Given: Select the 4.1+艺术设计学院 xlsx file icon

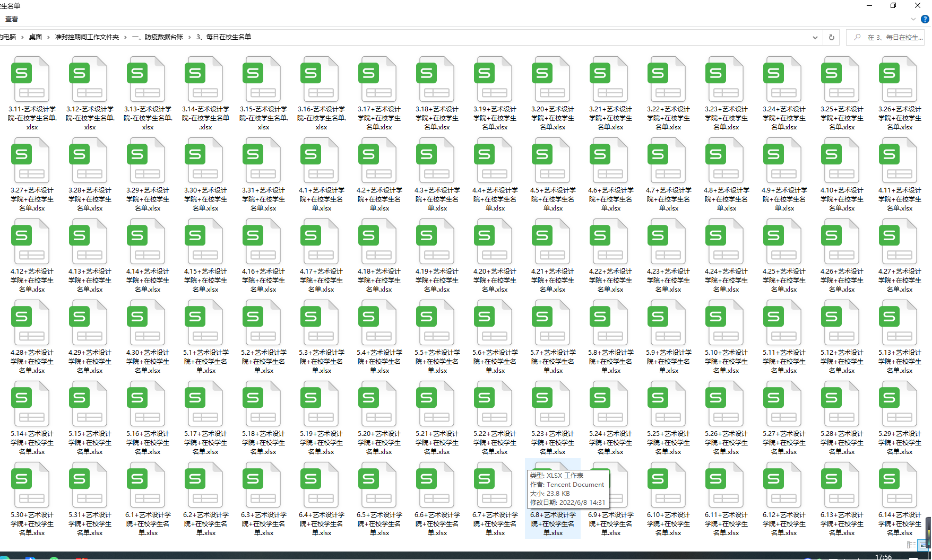Looking at the screenshot, I should (320, 161).
